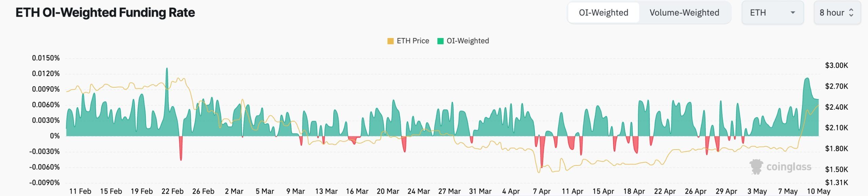Click the 10 May date label
868x196 pixels.
point(818,191)
